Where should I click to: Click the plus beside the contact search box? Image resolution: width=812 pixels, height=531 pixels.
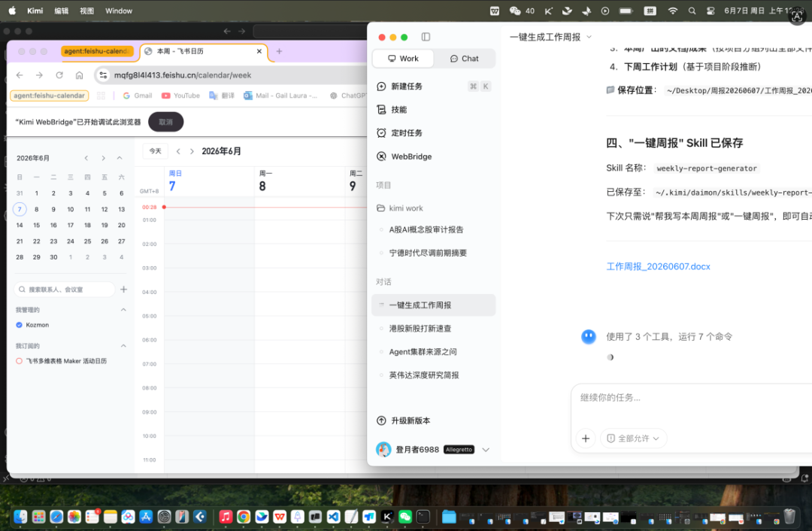coord(124,289)
